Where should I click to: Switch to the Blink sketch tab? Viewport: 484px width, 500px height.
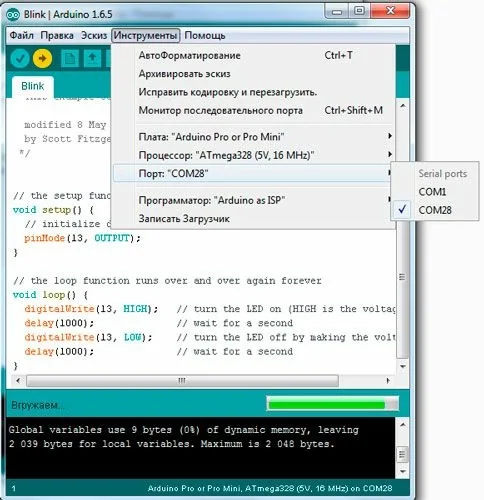click(x=33, y=86)
